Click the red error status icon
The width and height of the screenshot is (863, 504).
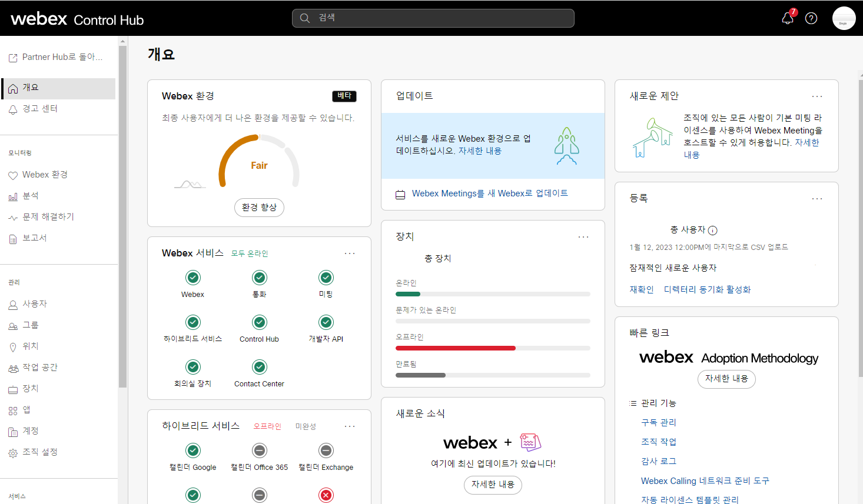[326, 495]
